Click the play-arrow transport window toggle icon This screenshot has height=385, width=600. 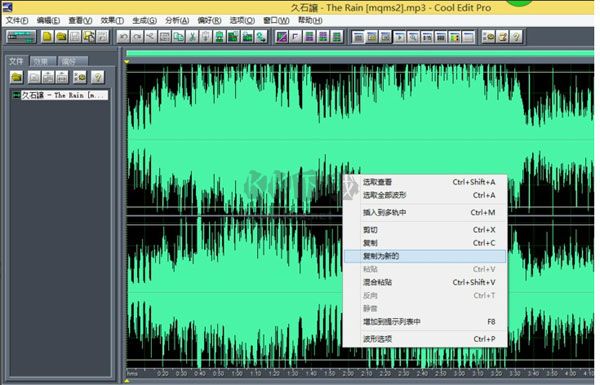click(399, 37)
